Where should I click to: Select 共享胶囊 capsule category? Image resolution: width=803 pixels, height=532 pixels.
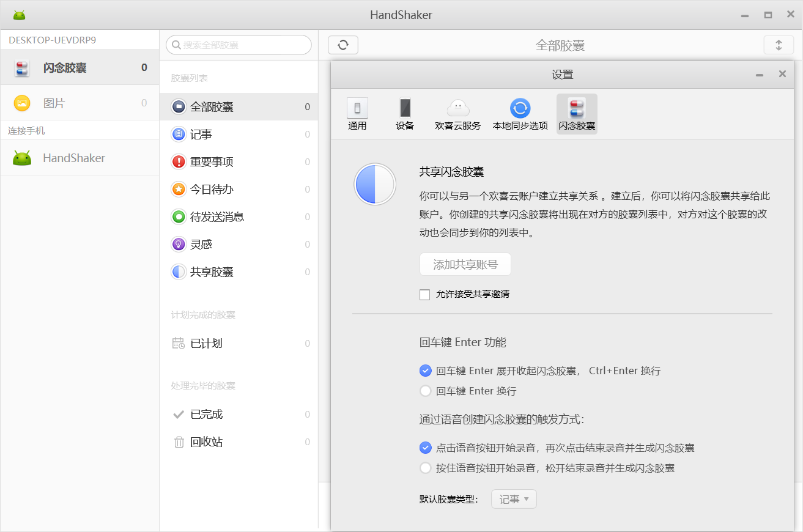[x=239, y=272]
